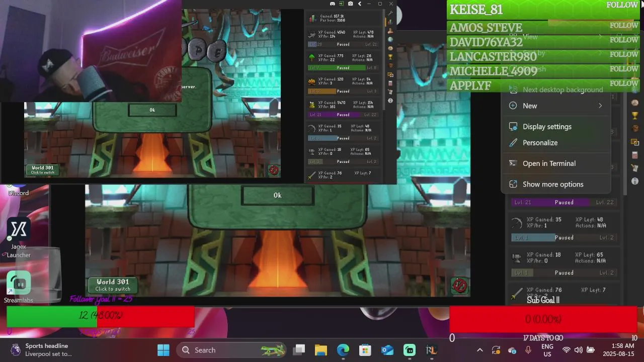Click the orange scrollbar thumb in small XP tracker
Viewport: 644px width, 362px height.
(x=386, y=22)
